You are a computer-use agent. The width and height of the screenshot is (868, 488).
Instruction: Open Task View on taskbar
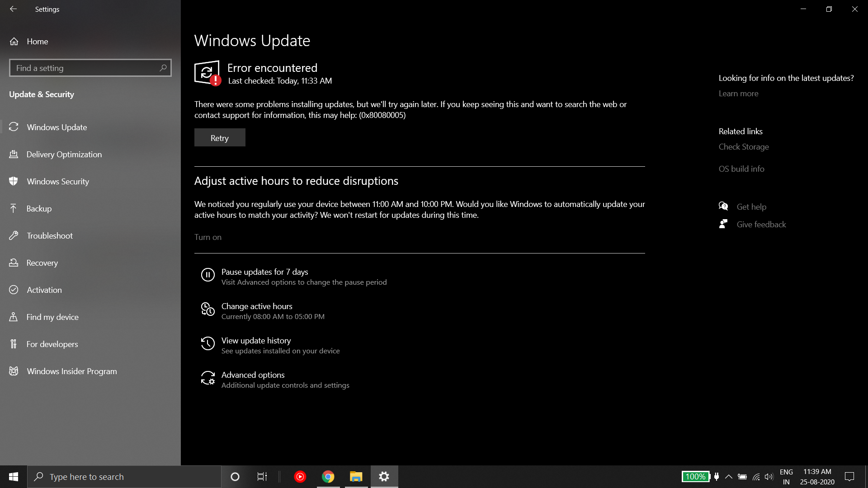(262, 477)
